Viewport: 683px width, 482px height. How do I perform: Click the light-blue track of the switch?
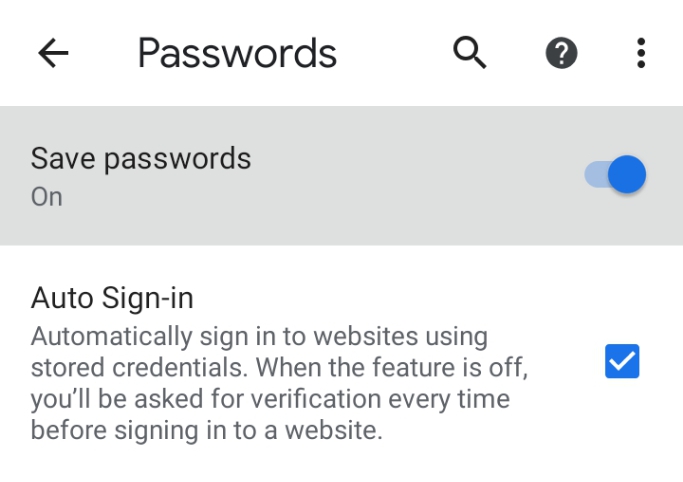click(596, 174)
